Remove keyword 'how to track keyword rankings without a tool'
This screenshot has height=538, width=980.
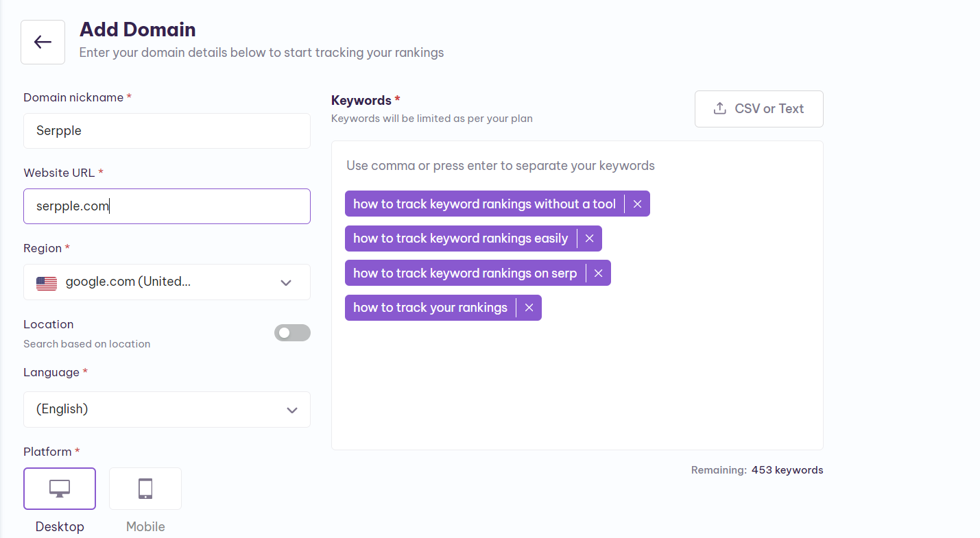637,204
